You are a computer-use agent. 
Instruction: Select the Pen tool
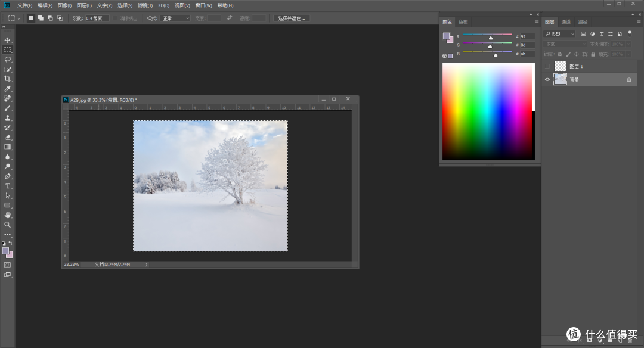pyautogui.click(x=8, y=176)
